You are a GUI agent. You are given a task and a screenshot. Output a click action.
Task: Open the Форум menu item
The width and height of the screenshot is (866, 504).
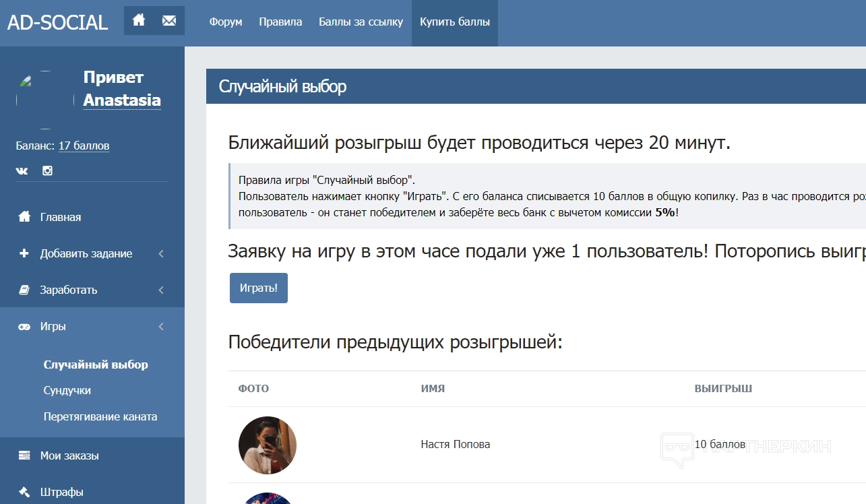(225, 22)
